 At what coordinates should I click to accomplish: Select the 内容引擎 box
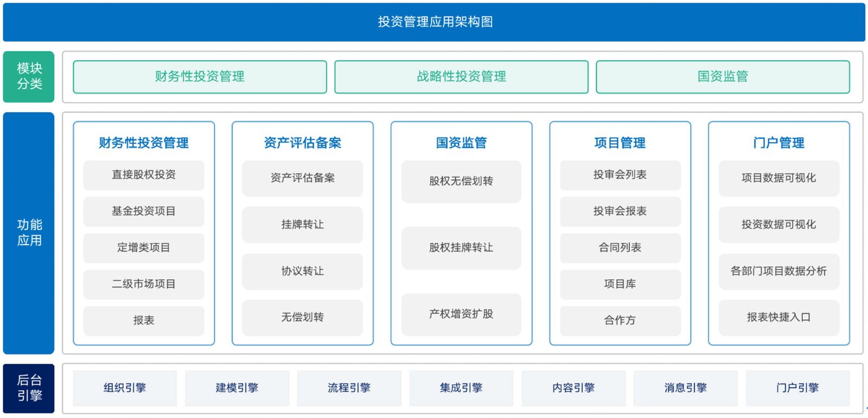(573, 388)
